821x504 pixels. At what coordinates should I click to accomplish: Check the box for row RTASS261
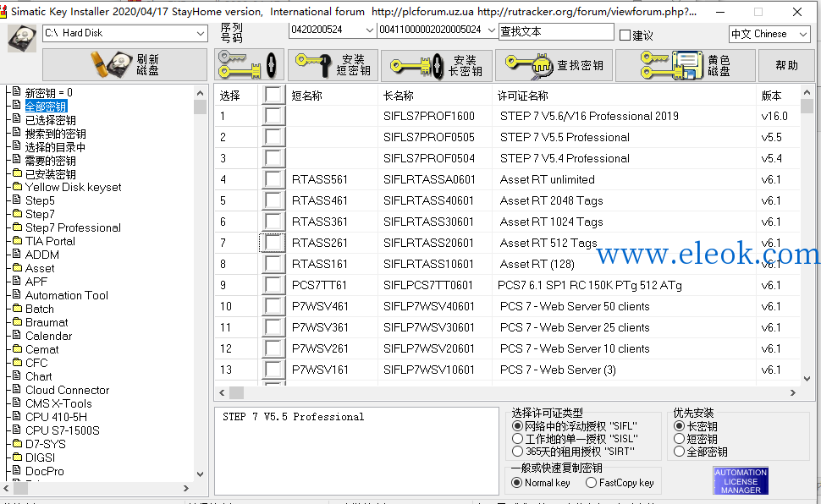click(273, 243)
